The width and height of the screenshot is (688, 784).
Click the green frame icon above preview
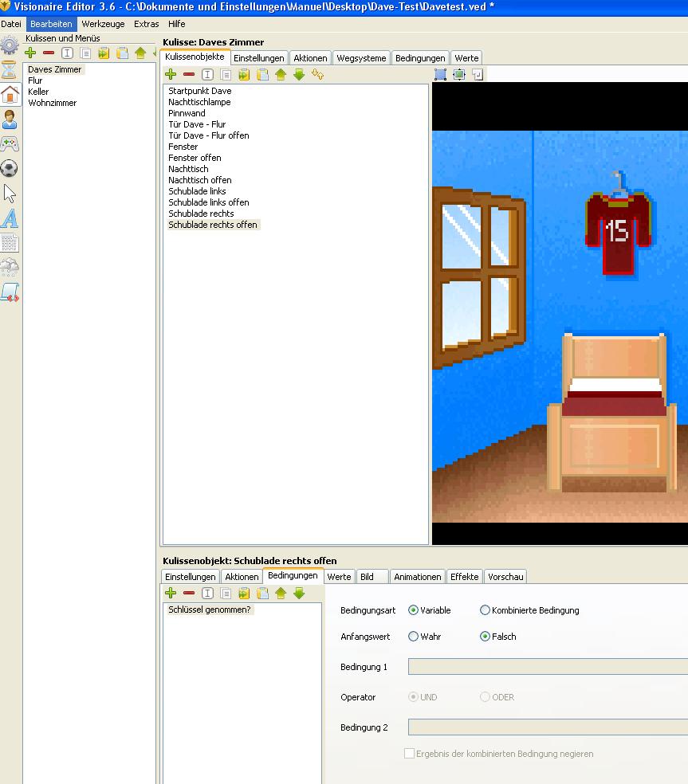pos(459,75)
